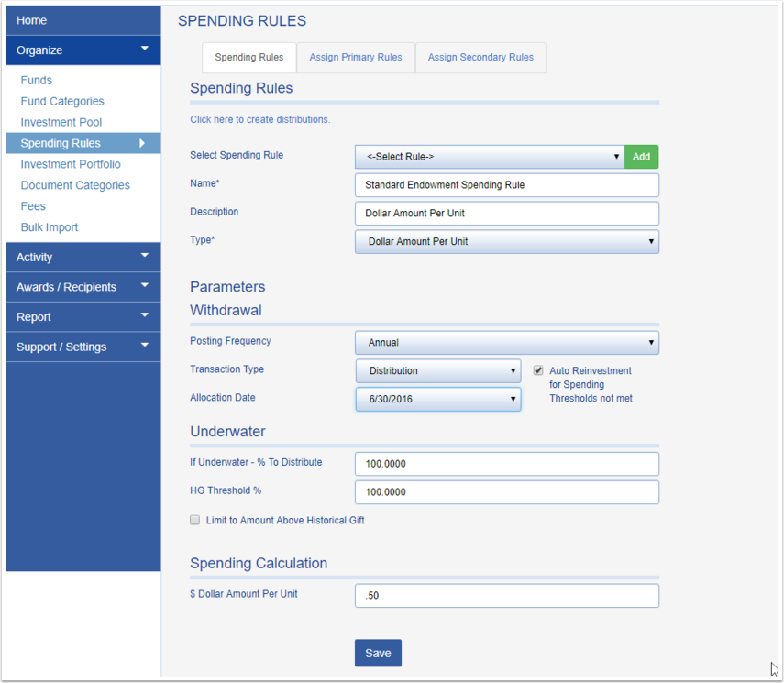The height and width of the screenshot is (683, 784).
Task: Click the 'Spending Calculation' heading
Action: tap(259, 564)
